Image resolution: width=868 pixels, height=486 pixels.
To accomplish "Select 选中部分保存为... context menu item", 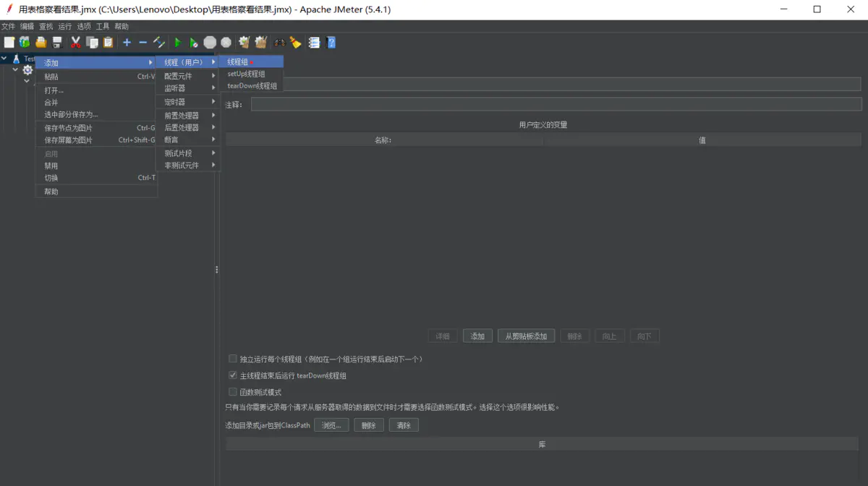I will pos(96,114).
